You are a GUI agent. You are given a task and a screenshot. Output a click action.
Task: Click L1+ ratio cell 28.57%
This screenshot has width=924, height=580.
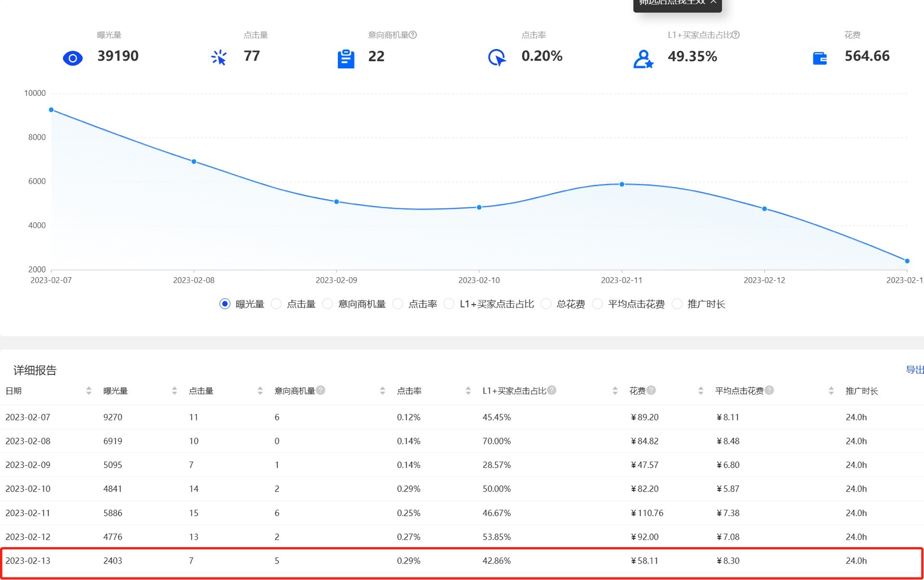click(497, 465)
